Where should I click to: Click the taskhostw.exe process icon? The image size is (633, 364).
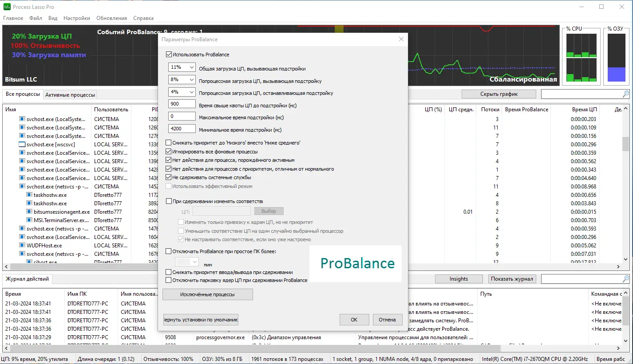coord(29,195)
